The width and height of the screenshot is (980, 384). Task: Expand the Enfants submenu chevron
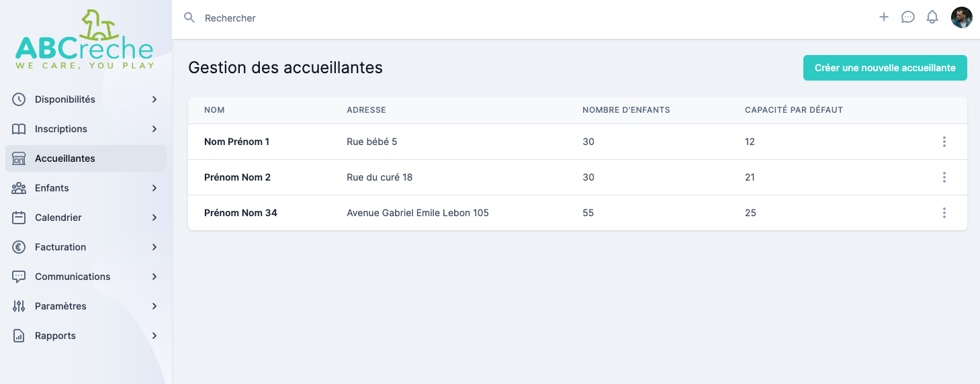point(154,188)
